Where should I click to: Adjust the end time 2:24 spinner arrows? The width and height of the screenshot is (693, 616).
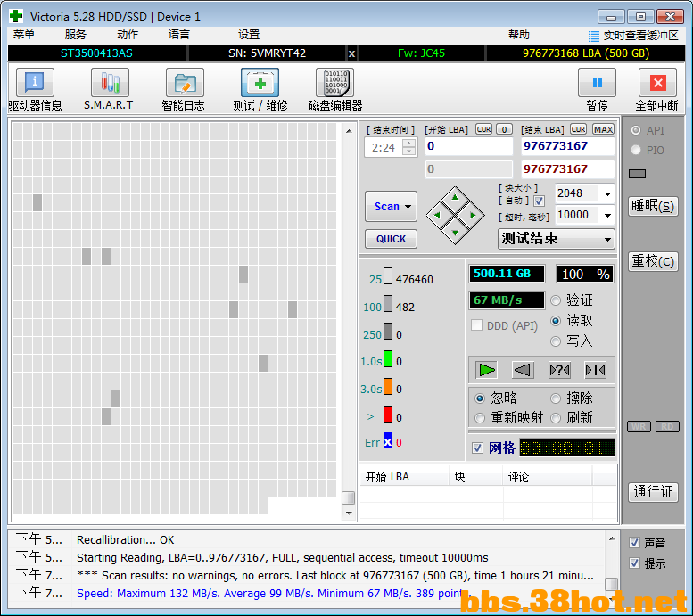pyautogui.click(x=409, y=147)
